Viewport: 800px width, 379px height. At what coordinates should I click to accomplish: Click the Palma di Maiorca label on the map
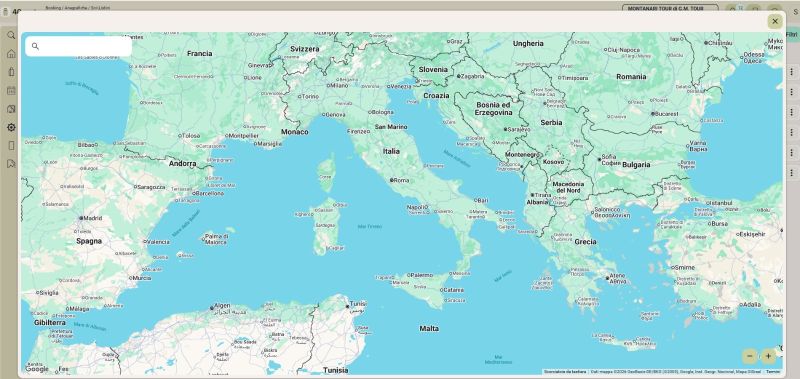click(215, 239)
